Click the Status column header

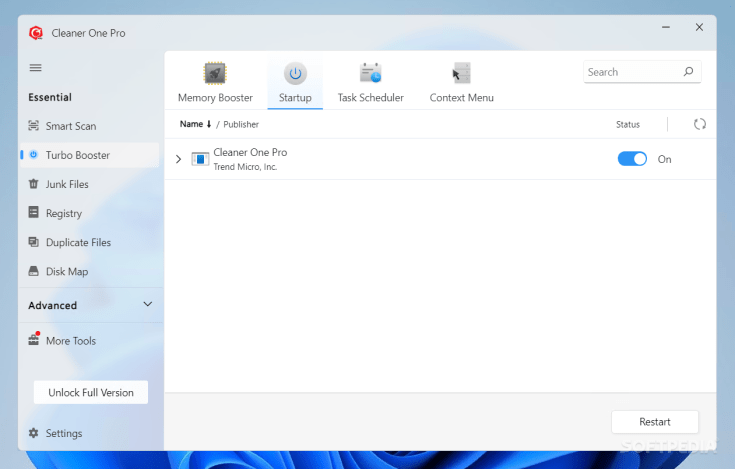(628, 124)
